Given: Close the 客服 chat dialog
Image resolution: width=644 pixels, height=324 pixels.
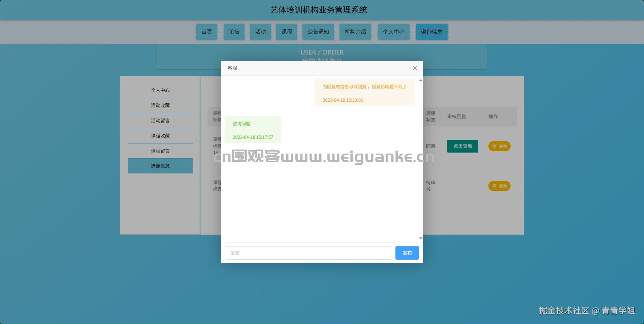Looking at the screenshot, I should click(x=415, y=68).
